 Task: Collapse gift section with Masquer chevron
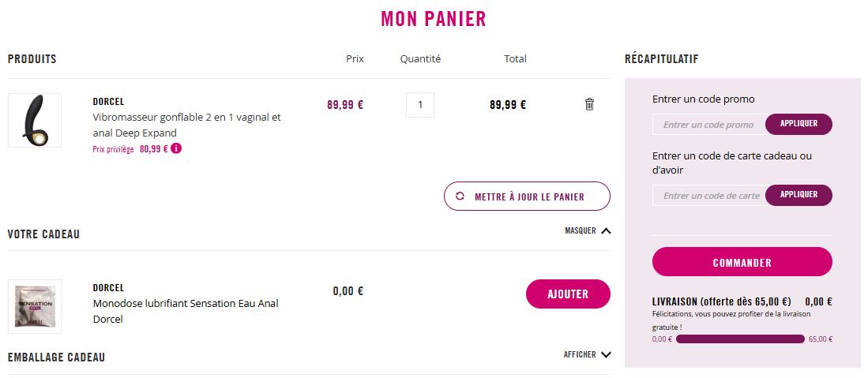pos(606,231)
